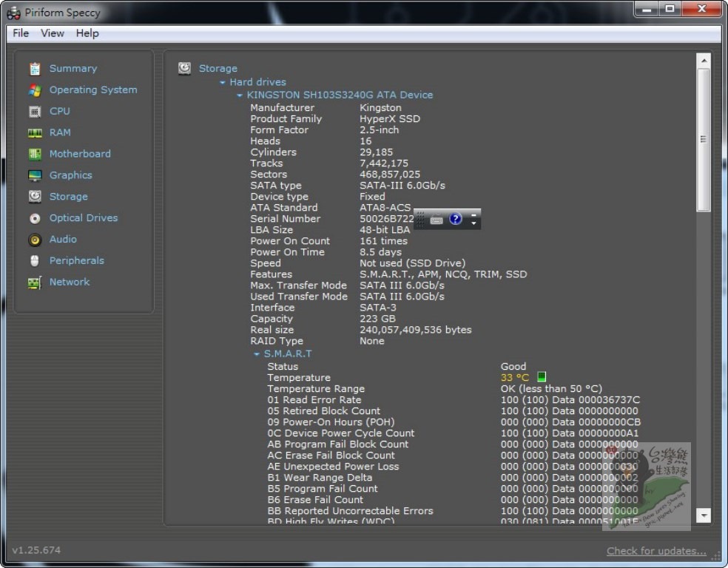
Task: Click the scrollbar down arrow
Action: tap(704, 515)
